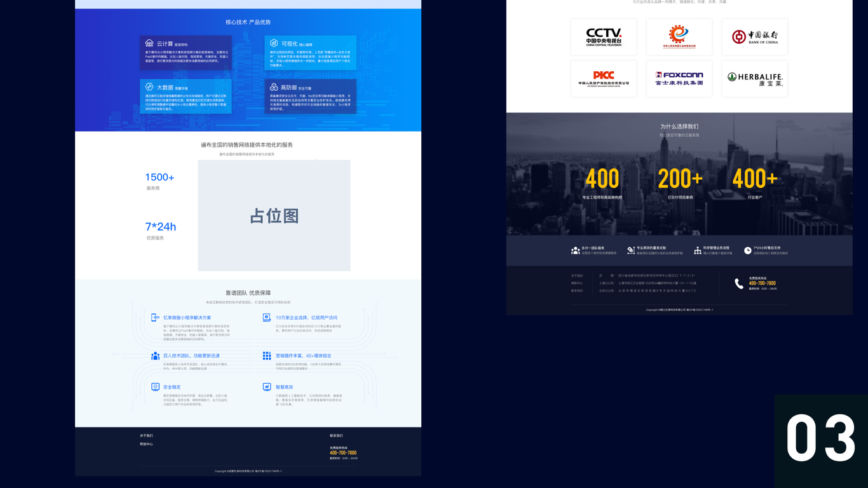Click the shield monitor icon beside 安全稳定
This screenshot has height=488, width=868.
pos(155,387)
